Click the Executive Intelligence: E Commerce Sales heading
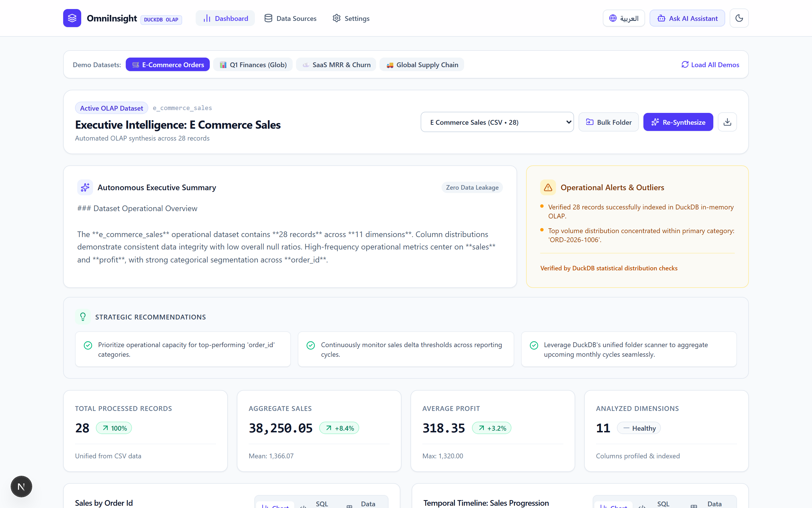Image resolution: width=812 pixels, height=508 pixels. (178, 125)
